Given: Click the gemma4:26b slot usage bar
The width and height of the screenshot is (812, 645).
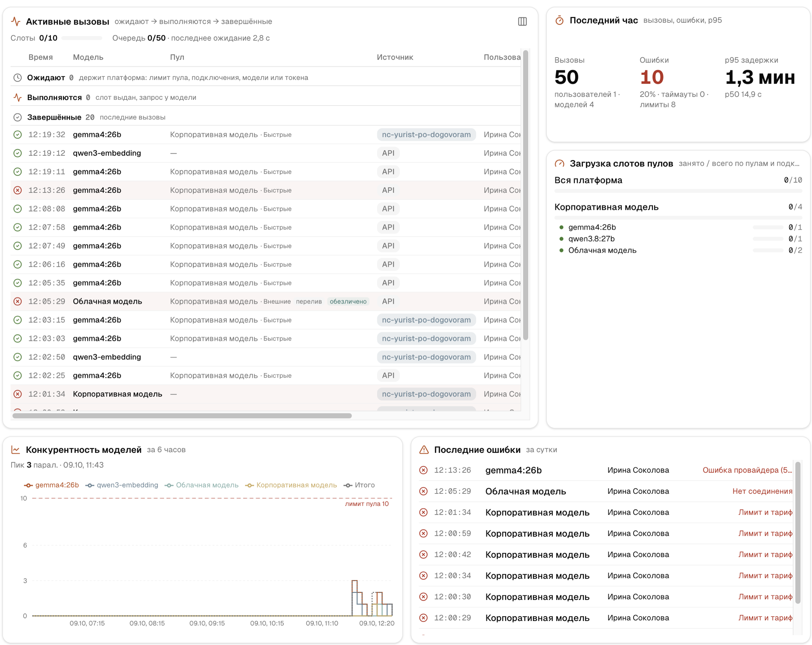Looking at the screenshot, I should coord(768,227).
